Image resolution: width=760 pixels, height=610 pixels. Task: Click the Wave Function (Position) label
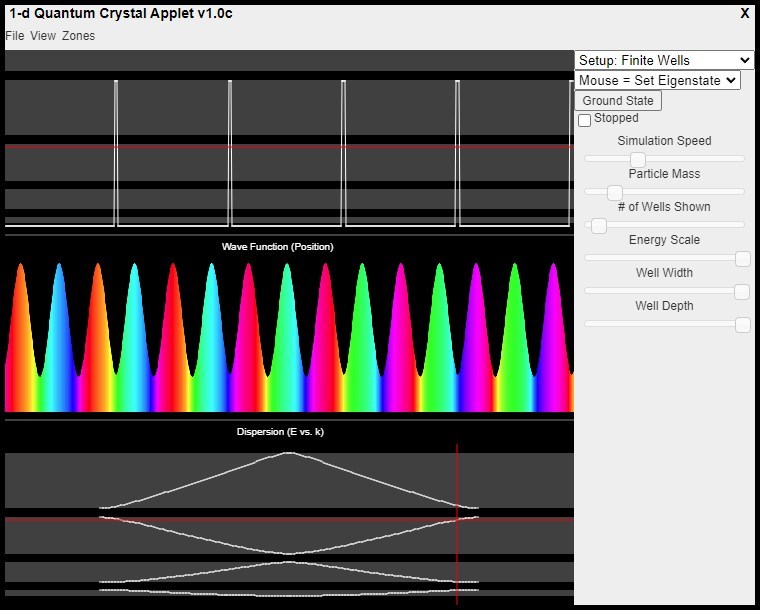pyautogui.click(x=278, y=247)
